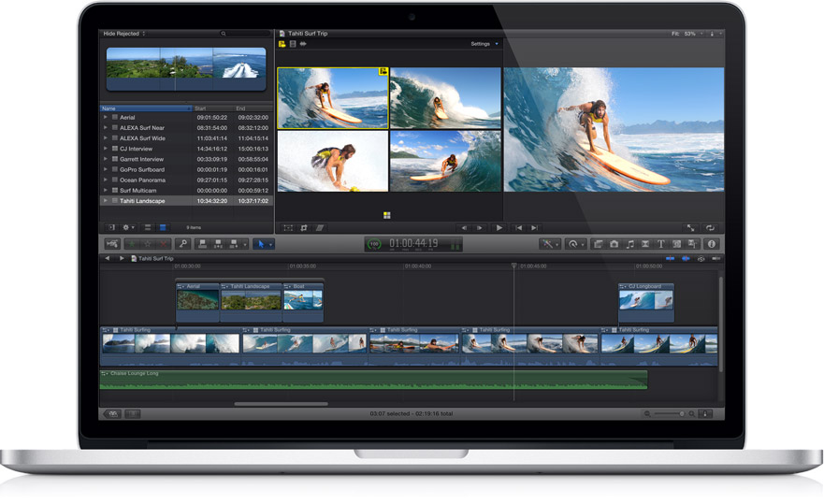This screenshot has width=824, height=504.
Task: Enable video and audio switching in angle viewer
Action: [x=282, y=44]
